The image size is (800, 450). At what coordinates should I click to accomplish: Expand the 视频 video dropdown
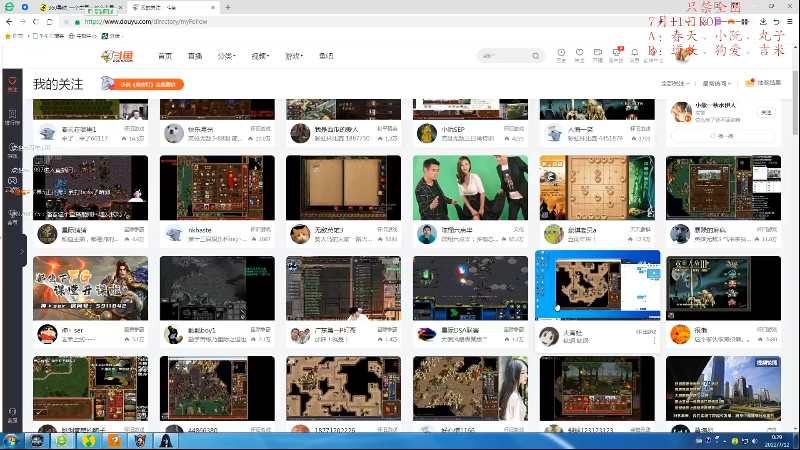point(260,56)
